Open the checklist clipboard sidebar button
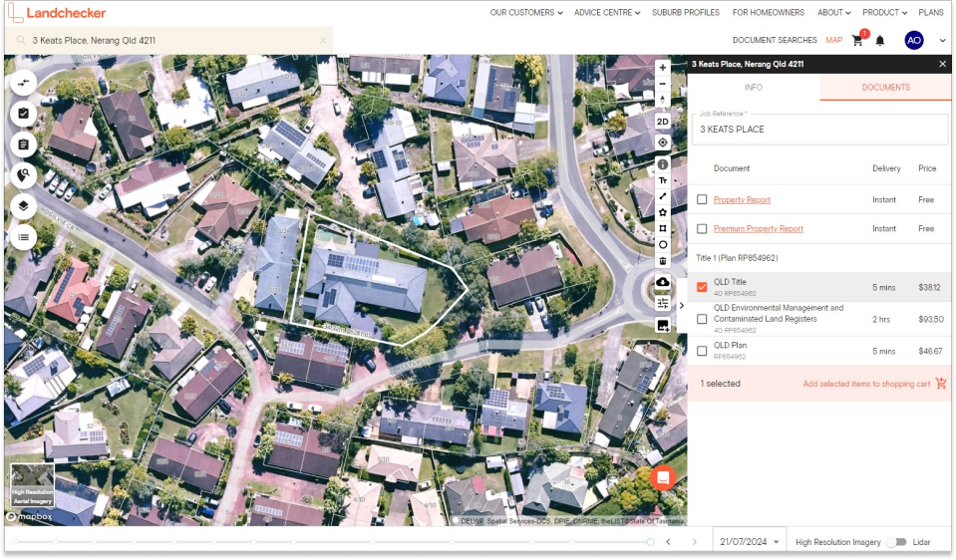 coord(24,114)
